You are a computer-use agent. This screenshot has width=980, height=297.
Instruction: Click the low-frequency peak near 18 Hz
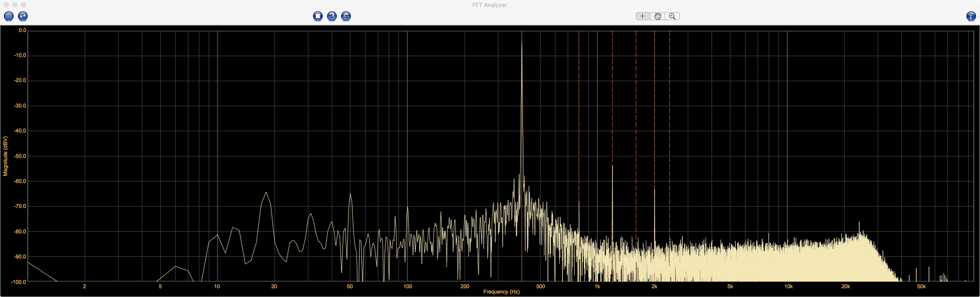(266, 193)
